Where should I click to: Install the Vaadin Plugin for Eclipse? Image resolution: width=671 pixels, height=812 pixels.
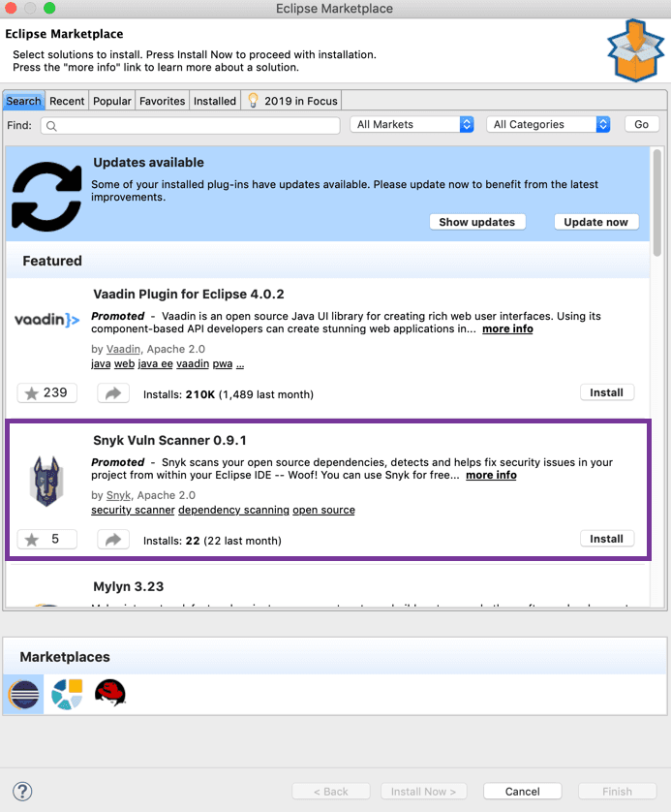click(x=606, y=392)
